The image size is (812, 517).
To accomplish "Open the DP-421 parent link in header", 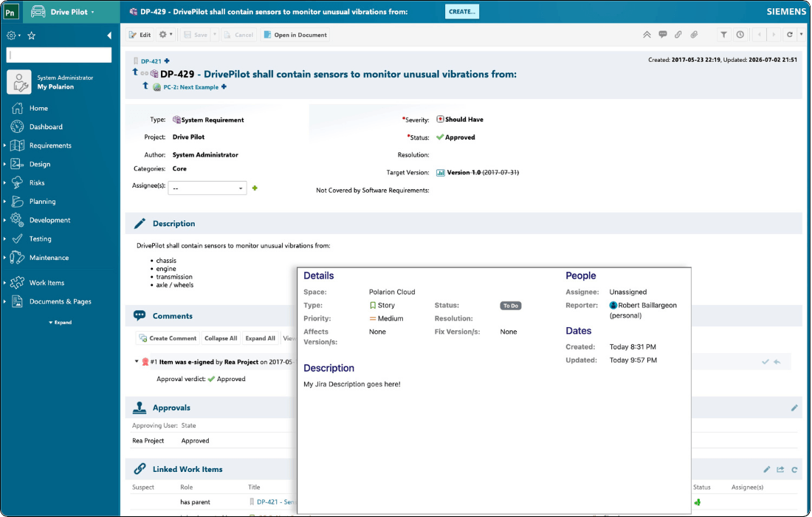I will (151, 61).
